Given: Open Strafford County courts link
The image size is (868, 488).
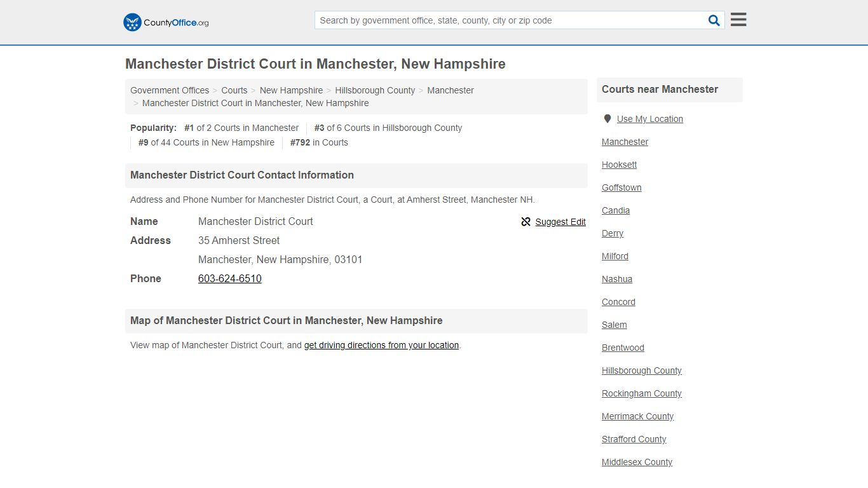Looking at the screenshot, I should coord(634,439).
